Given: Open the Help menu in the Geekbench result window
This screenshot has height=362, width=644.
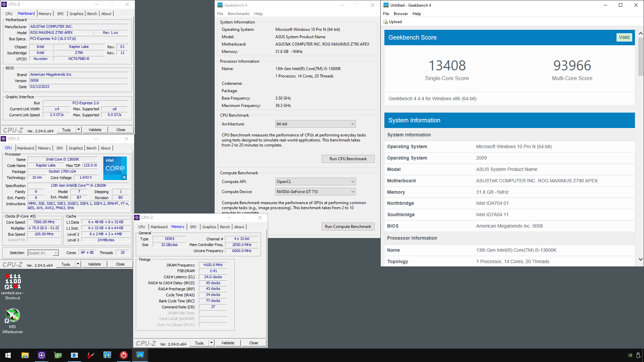Looking at the screenshot, I should 417,14.
